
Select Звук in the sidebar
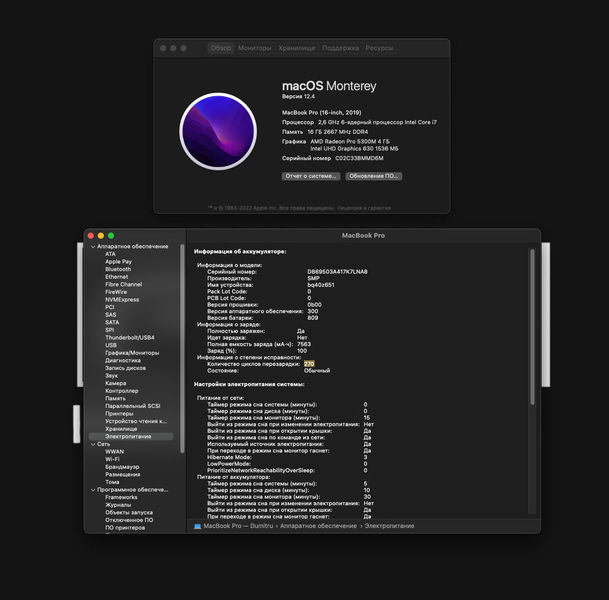[111, 376]
